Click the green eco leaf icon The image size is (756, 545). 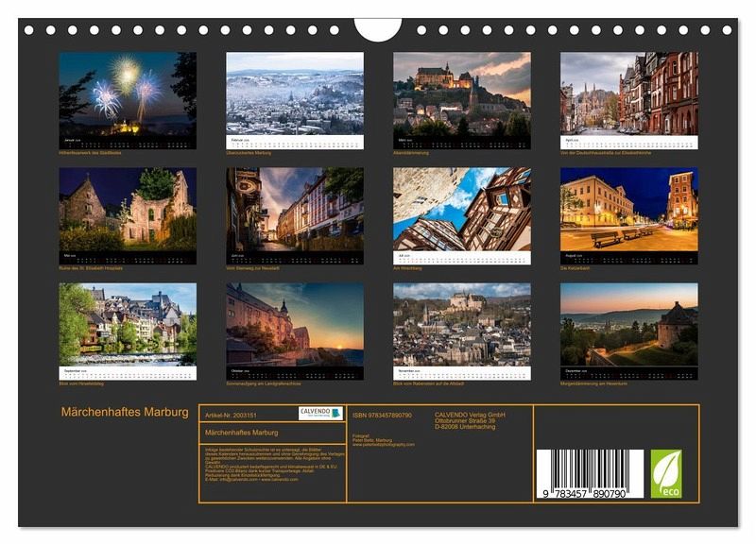[x=666, y=473]
